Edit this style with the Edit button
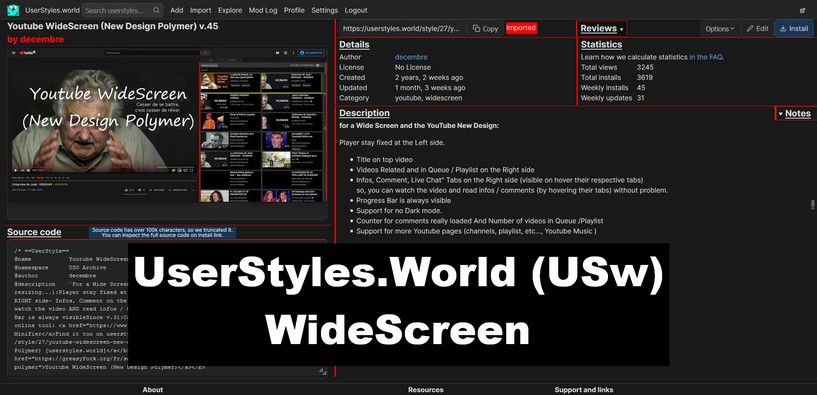The width and height of the screenshot is (817, 395). tap(757, 29)
